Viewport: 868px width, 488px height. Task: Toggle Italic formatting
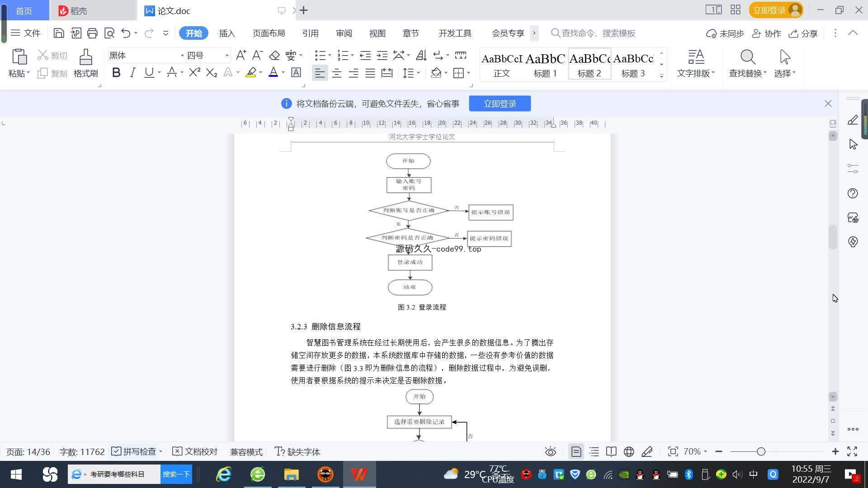[x=132, y=72]
